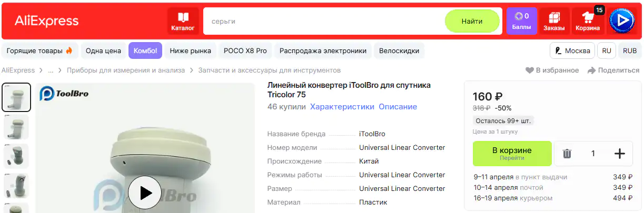Viewport: 644px width, 213px height.
Task: Expand the collapsed breadcrumb ellipsis
Action: 51,70
